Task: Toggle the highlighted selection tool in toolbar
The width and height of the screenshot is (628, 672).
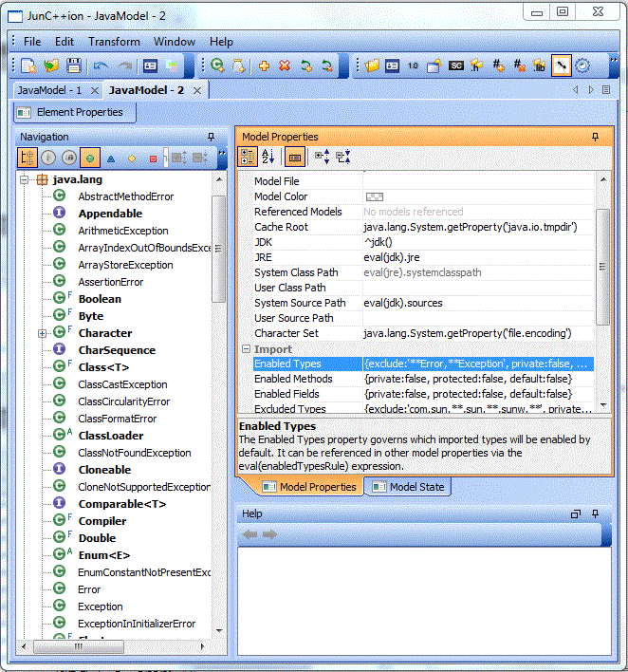Action: (x=562, y=65)
